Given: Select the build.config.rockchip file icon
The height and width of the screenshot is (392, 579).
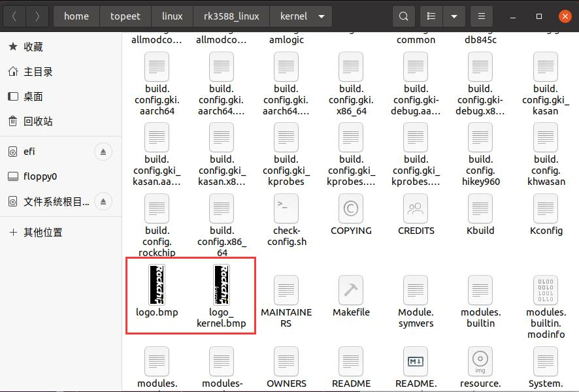Looking at the screenshot, I should point(157,208).
